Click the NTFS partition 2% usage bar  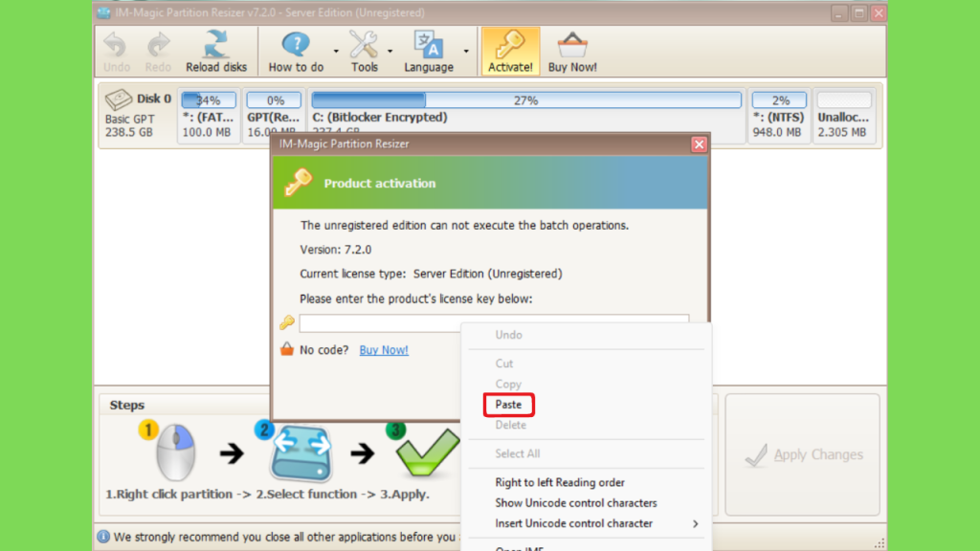point(779,99)
